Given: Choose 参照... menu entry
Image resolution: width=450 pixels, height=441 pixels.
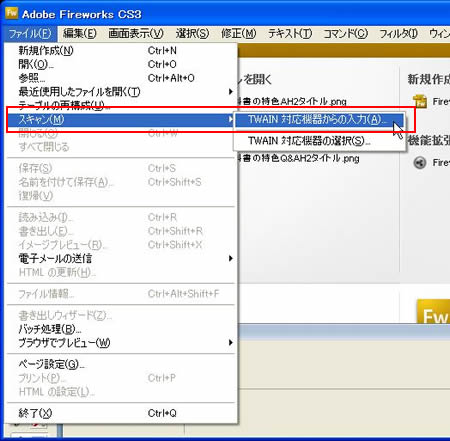Looking at the screenshot, I should tap(121, 78).
